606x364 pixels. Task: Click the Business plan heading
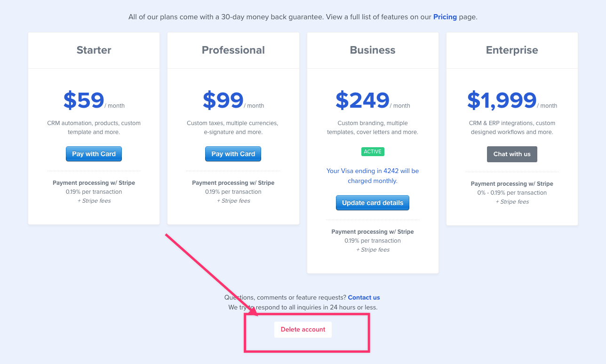pos(373,50)
